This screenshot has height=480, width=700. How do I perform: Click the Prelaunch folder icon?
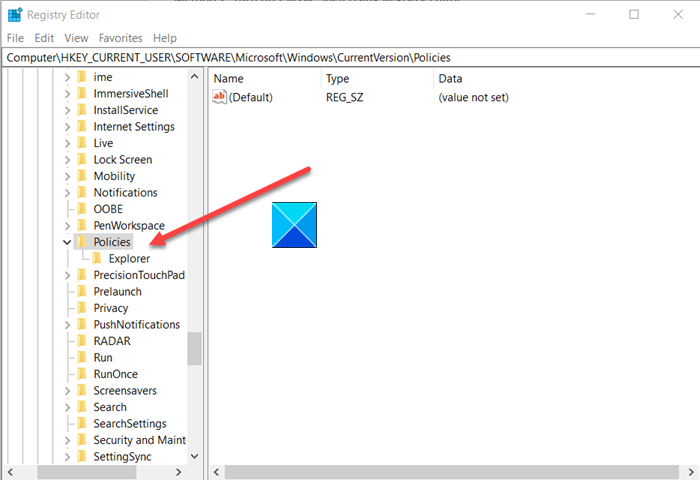pos(82,291)
